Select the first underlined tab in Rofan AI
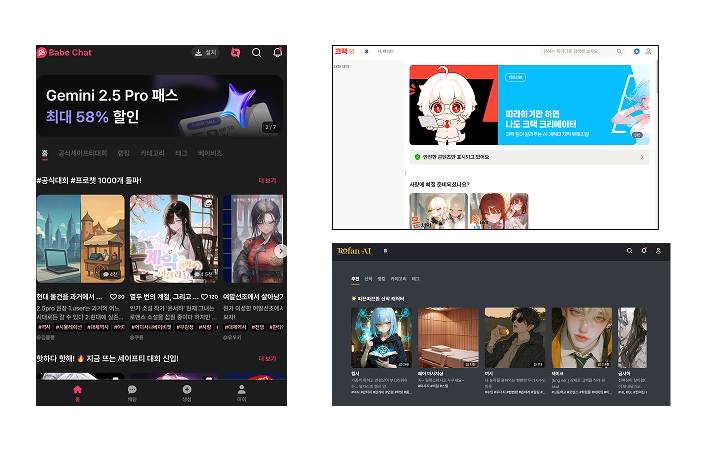Screen dimensions: 707x451 pos(355,279)
